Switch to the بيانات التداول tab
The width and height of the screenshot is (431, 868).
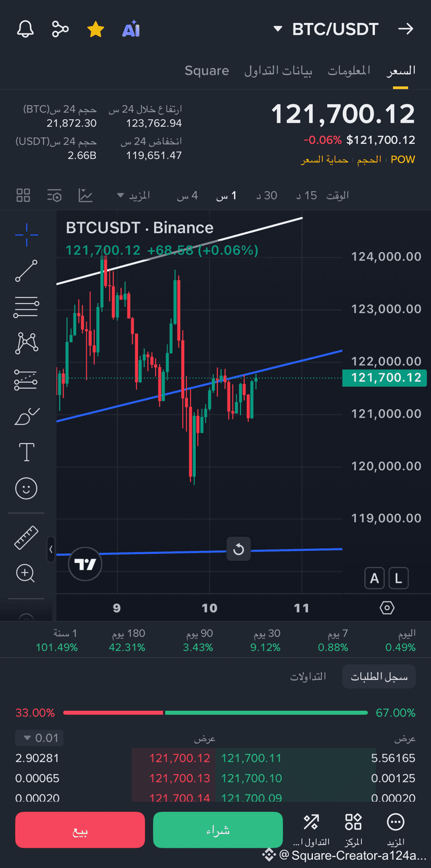tap(278, 70)
